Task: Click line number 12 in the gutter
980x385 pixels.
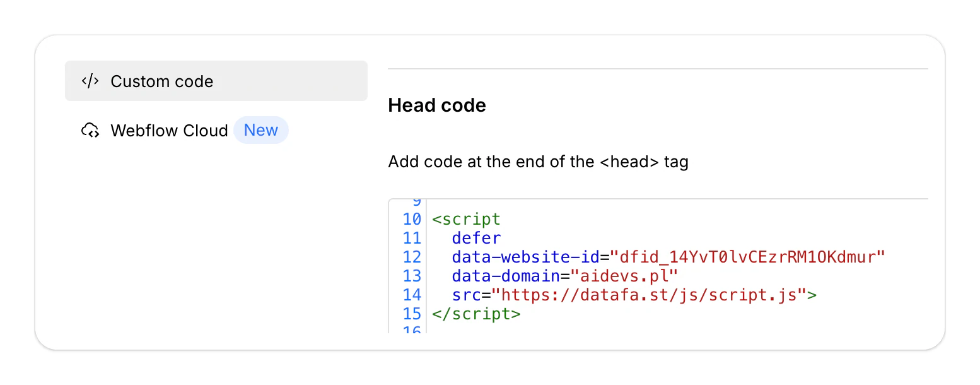Action: (x=412, y=257)
